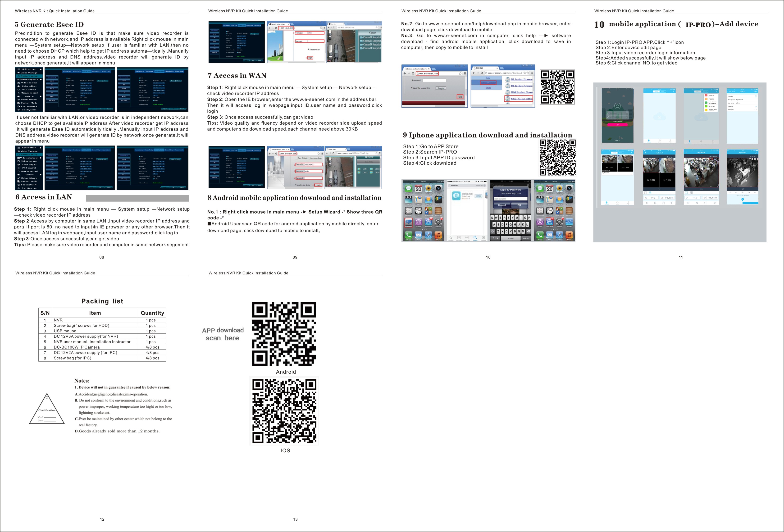Image resolution: width=784 pixels, height=532 pixels.
Task: Tap the Stocks app icon
Action: coord(569,222)
